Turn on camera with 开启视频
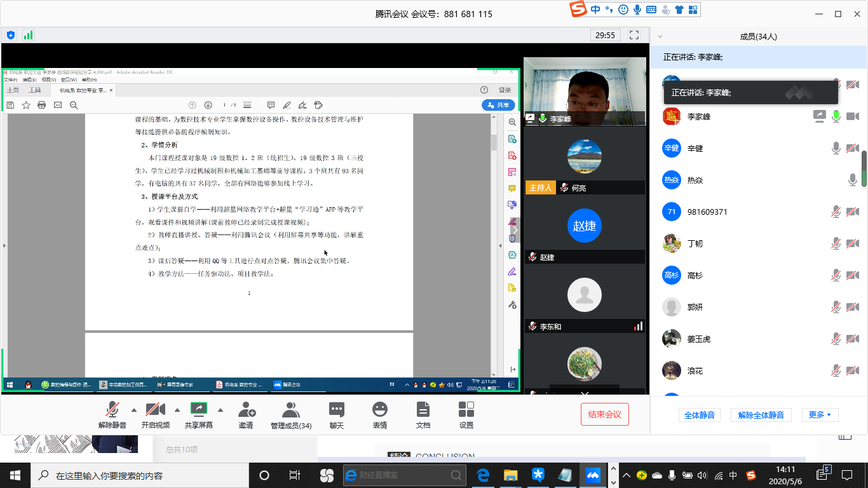 [156, 410]
